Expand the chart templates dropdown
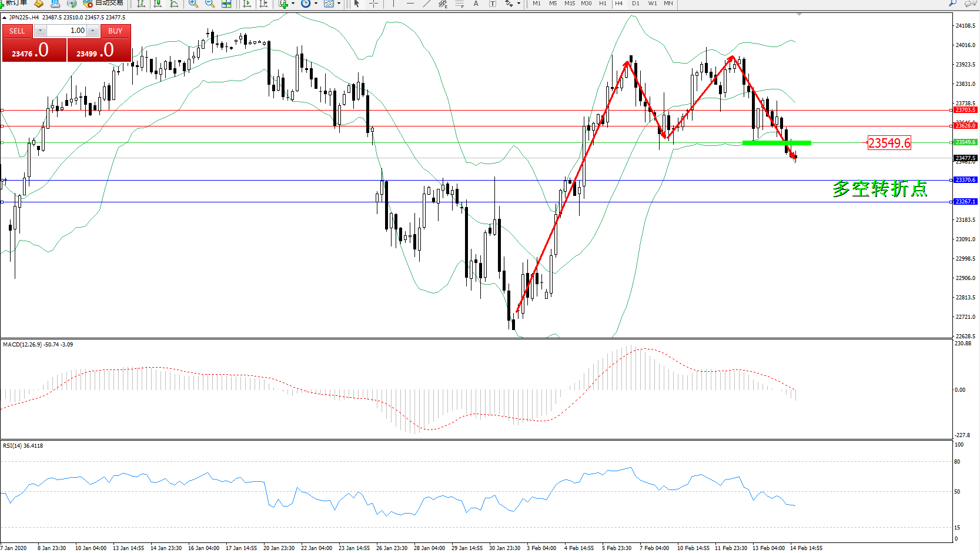 [x=339, y=4]
